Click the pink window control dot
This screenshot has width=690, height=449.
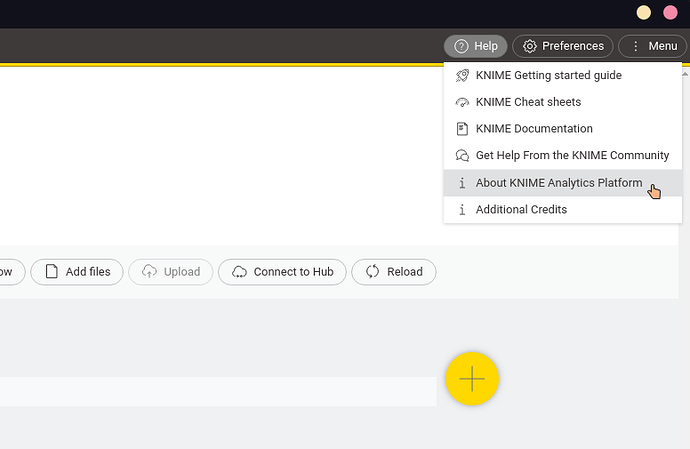(x=670, y=13)
